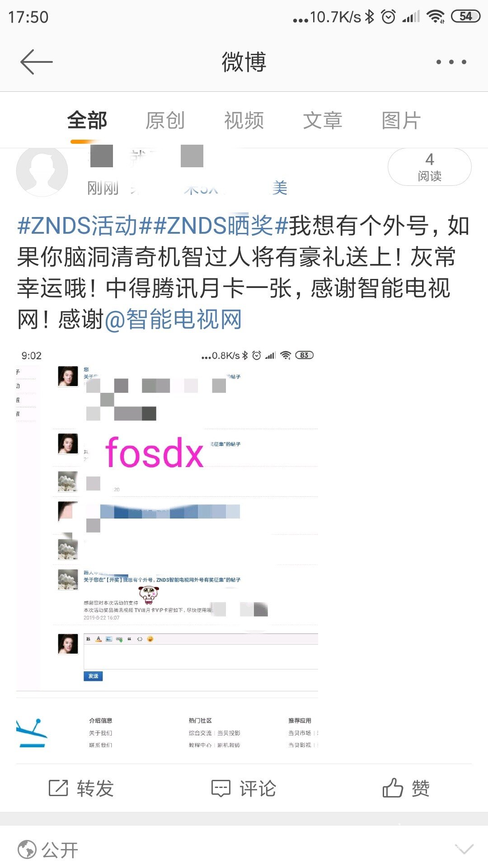Switch to the 全部 tab

87,121
